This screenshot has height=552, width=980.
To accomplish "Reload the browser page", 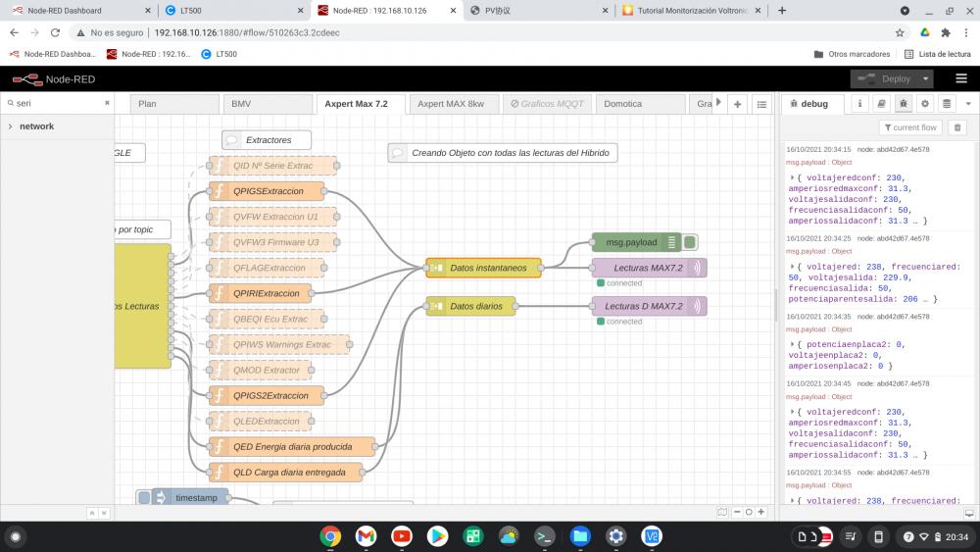I will tap(55, 32).
